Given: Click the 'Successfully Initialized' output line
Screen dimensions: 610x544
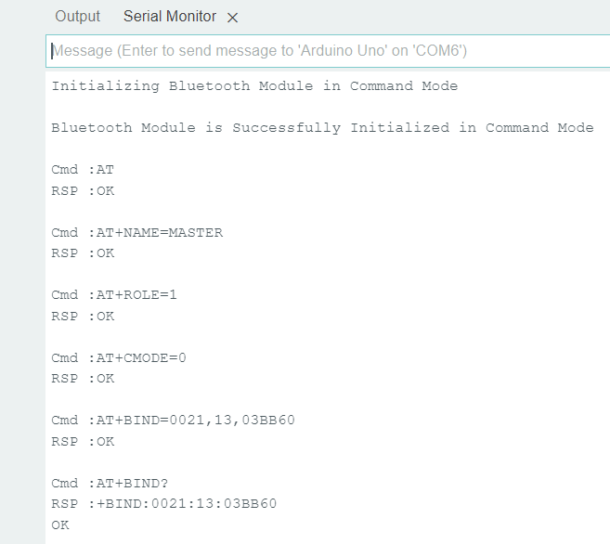Looking at the screenshot, I should (x=323, y=128).
